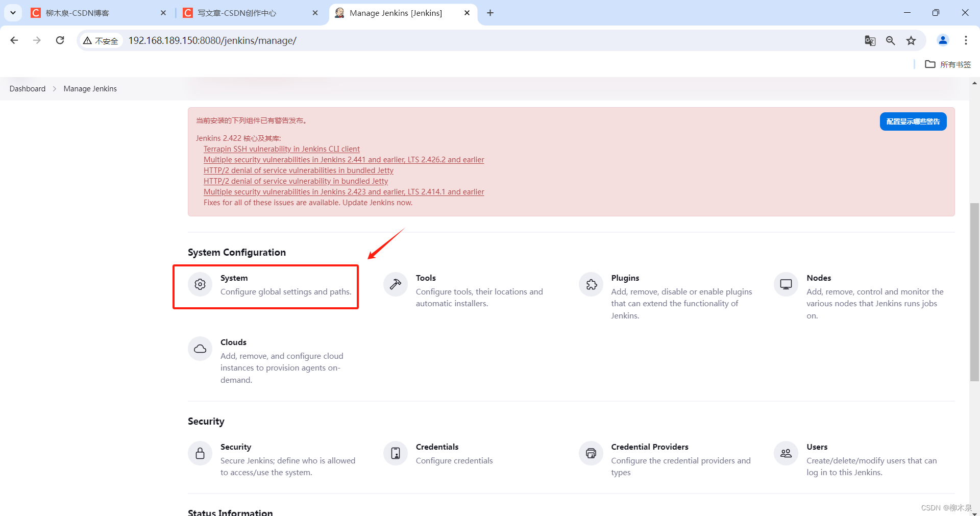The image size is (980, 516).
Task: Click Manage Jenkins breadcrumb
Action: tap(90, 89)
